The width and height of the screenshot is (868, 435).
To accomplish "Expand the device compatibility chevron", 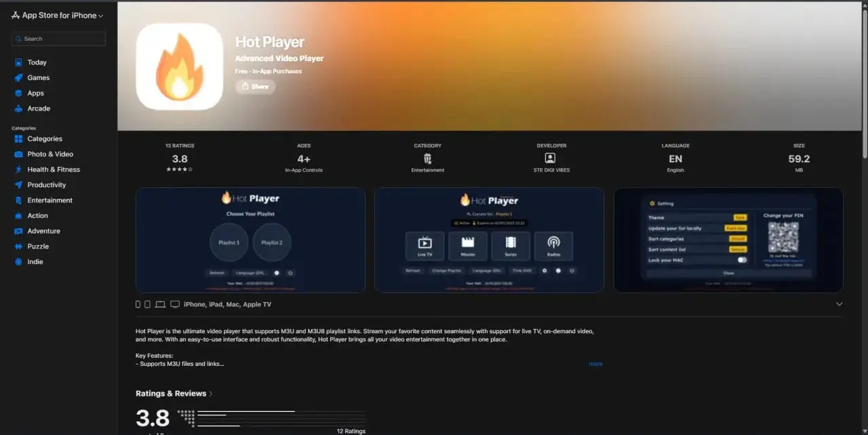I will pos(840,304).
